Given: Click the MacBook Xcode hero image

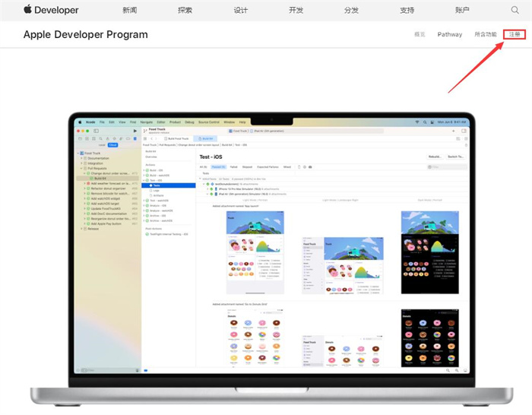Looking at the screenshot, I should pos(271,260).
